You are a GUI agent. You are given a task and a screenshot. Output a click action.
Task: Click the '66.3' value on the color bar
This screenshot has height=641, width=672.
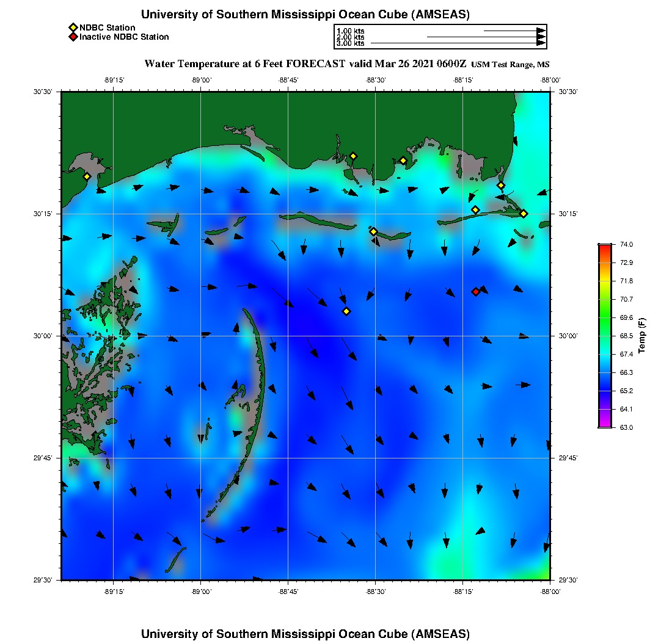(x=626, y=372)
